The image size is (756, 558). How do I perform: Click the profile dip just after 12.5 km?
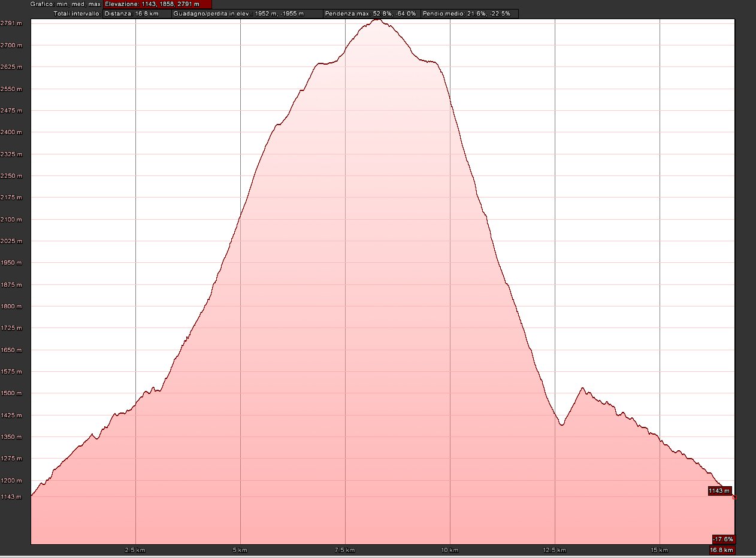coord(561,424)
